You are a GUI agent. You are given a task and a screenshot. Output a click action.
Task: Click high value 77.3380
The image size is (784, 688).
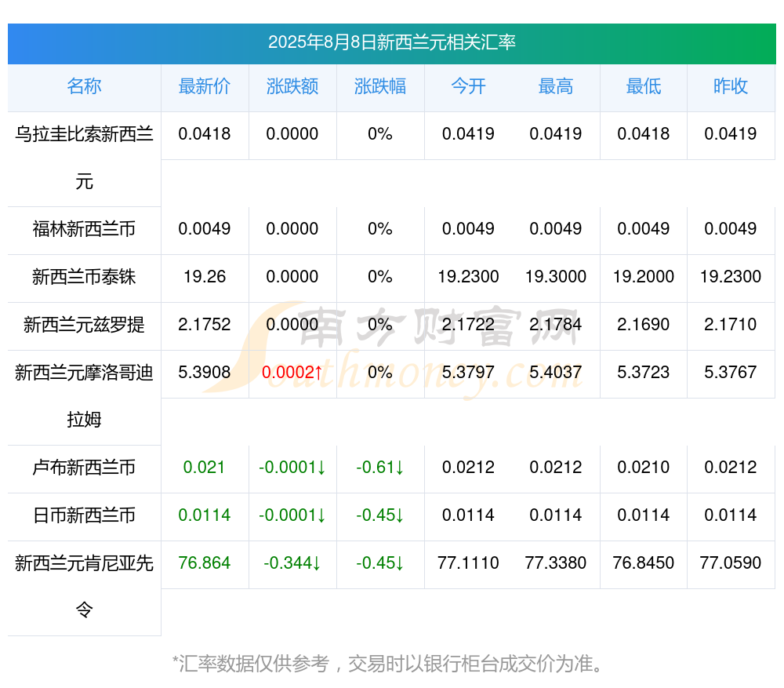point(556,562)
